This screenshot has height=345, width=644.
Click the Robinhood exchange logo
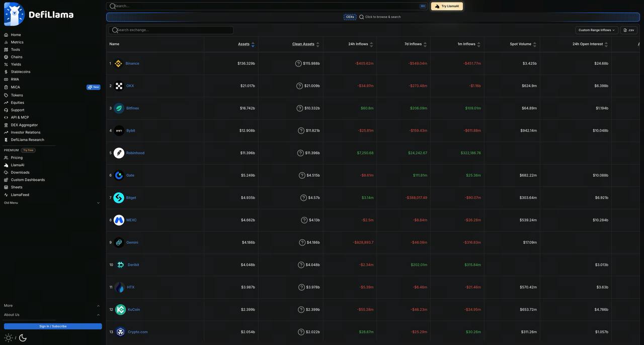click(x=119, y=153)
